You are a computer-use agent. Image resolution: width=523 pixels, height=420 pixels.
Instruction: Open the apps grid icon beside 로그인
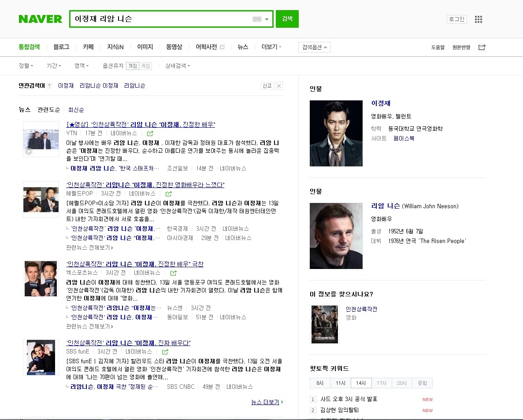pos(478,19)
